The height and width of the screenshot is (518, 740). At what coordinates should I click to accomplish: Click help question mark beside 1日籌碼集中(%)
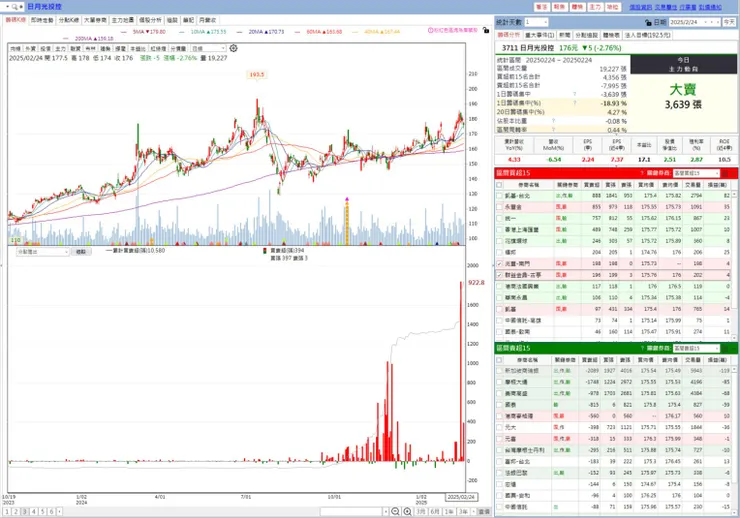574,103
